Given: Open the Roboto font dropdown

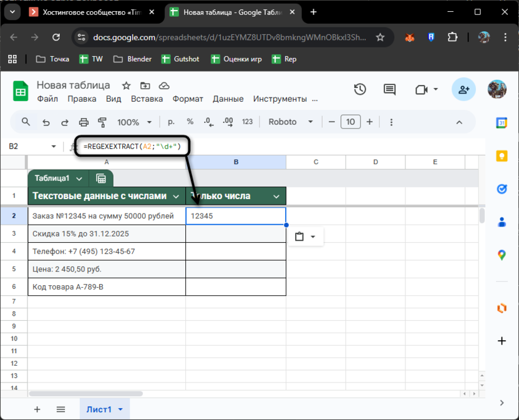Looking at the screenshot, I should coord(289,122).
